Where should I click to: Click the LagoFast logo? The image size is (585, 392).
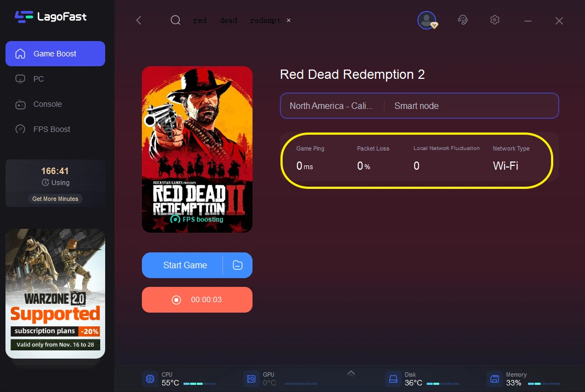[x=50, y=17]
